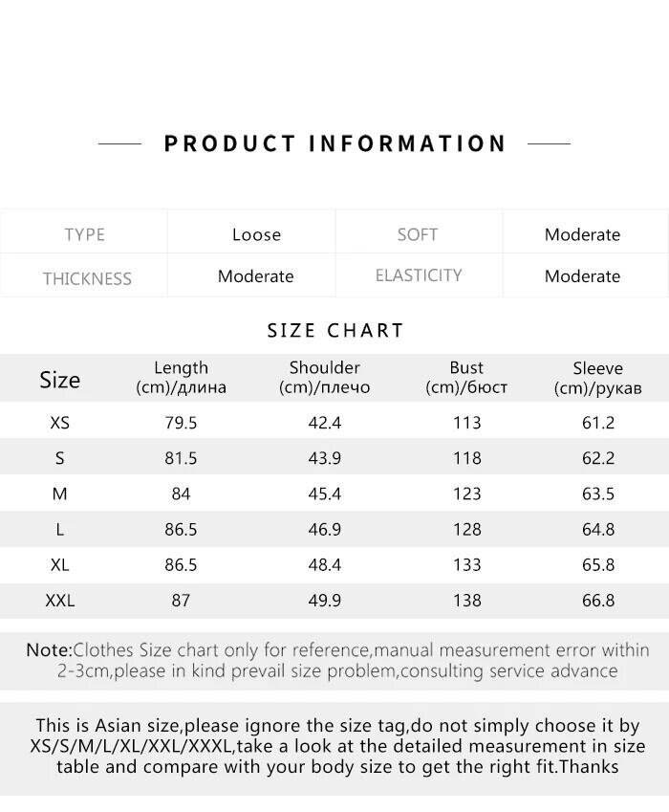Screen dimensions: 669x812
Task: Click the SOFT label cell
Action: pyautogui.click(x=418, y=235)
